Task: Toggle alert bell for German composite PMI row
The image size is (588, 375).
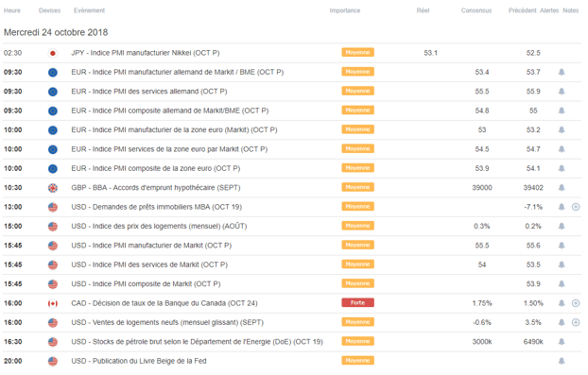Action: pos(562,111)
